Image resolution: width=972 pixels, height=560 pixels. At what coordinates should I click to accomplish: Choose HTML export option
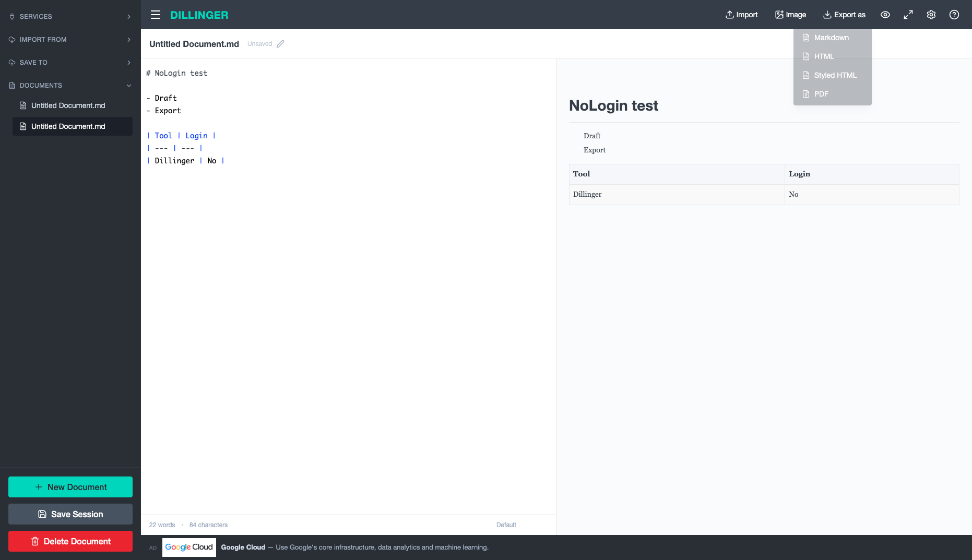[832, 56]
